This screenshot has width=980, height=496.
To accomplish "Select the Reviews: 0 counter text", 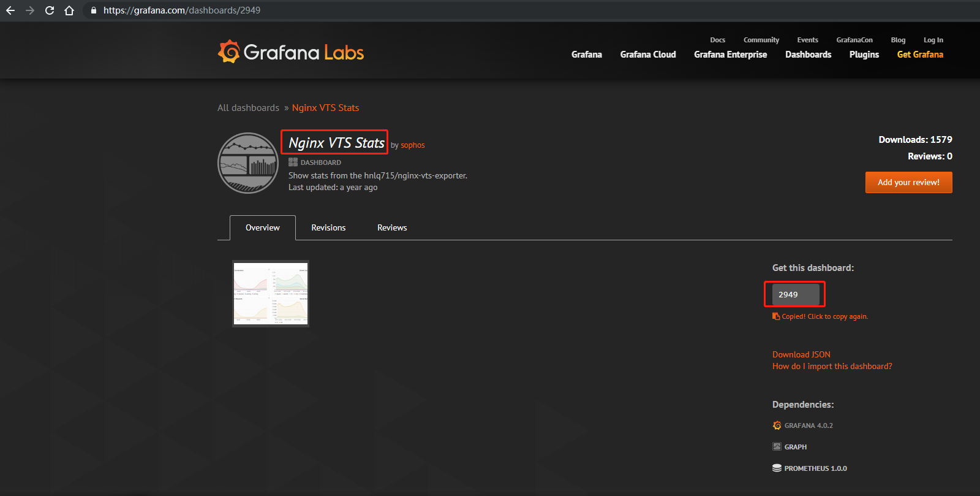I will (x=930, y=156).
